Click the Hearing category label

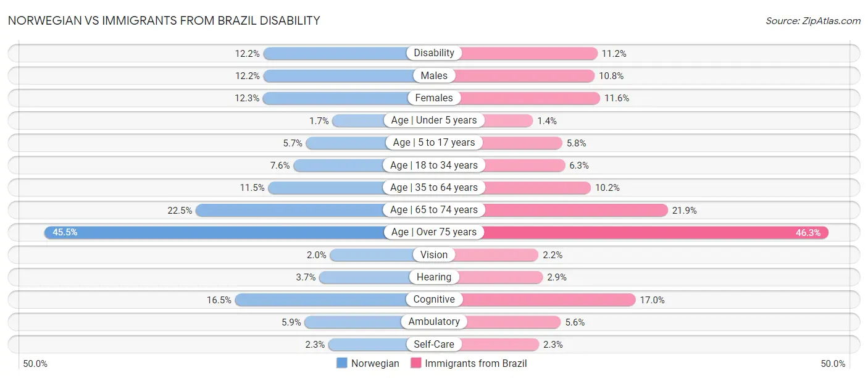pos(434,277)
